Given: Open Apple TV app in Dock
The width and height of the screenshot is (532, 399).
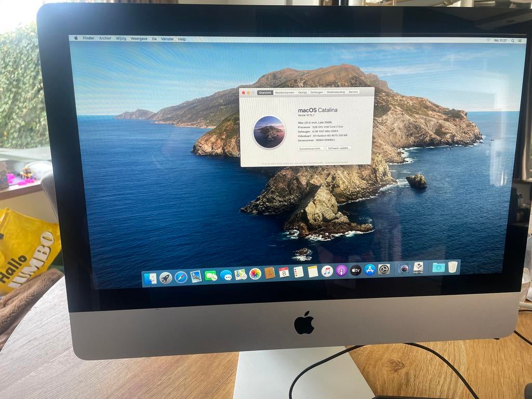Looking at the screenshot, I should point(355,270).
